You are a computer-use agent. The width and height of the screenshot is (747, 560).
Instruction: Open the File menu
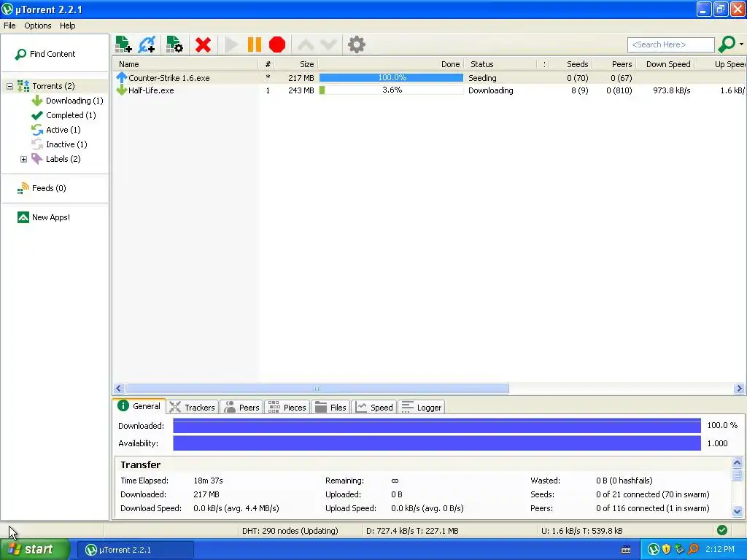(x=9, y=26)
